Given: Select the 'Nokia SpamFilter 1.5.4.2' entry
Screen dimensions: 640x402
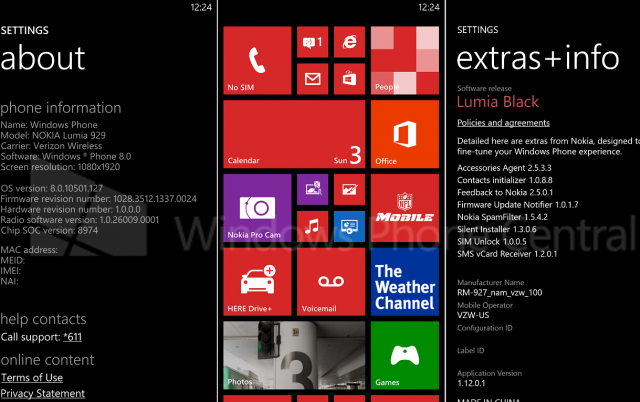Looking at the screenshot, I should 502,217.
